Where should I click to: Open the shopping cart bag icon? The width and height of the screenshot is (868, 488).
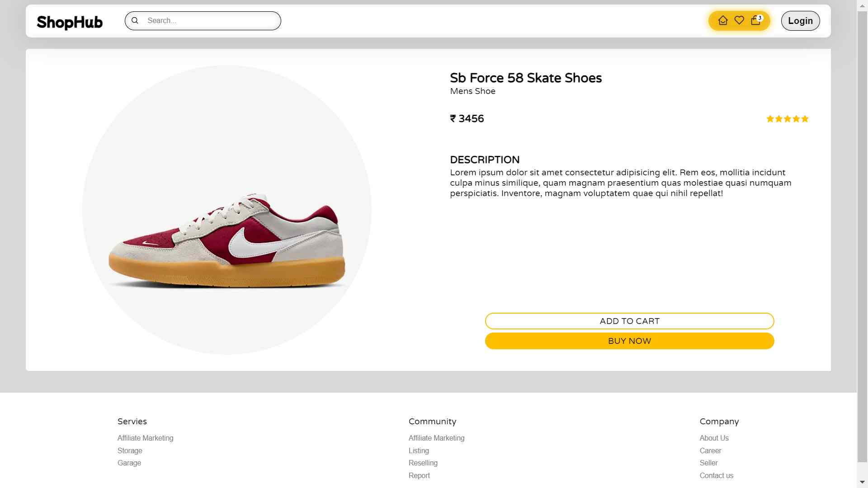(x=755, y=21)
